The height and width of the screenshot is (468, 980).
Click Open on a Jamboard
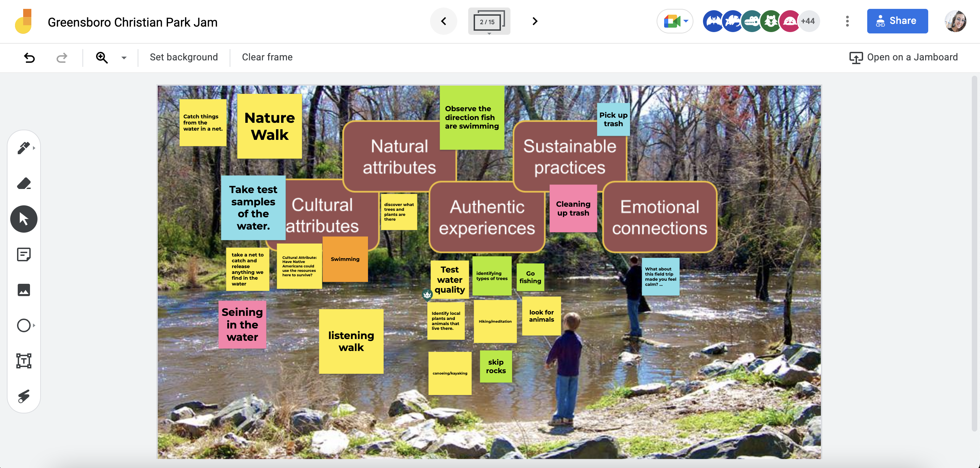coord(904,57)
